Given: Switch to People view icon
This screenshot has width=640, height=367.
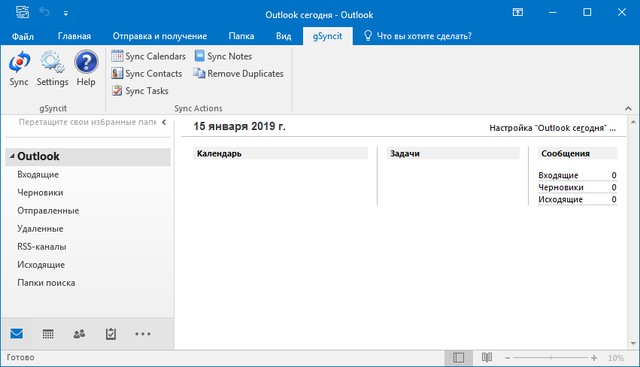Looking at the screenshot, I should coord(79,334).
